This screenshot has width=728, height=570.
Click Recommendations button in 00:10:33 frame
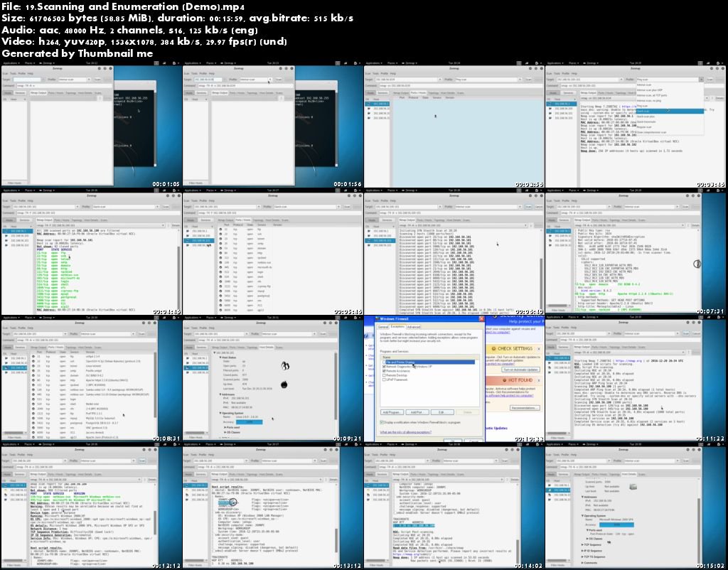pyautogui.click(x=525, y=408)
